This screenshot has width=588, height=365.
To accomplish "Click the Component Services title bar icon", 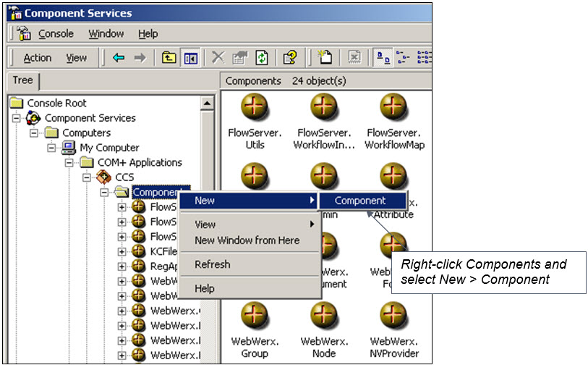I will click(16, 13).
